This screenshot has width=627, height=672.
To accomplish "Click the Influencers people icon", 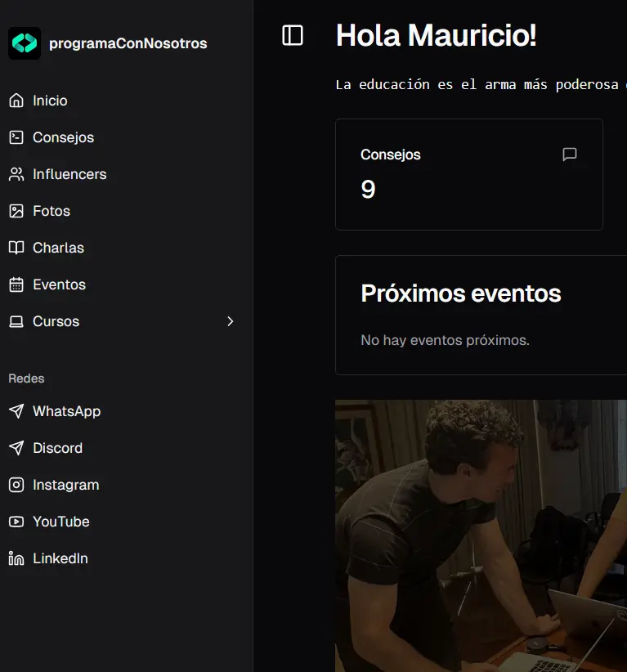I will click(x=16, y=174).
